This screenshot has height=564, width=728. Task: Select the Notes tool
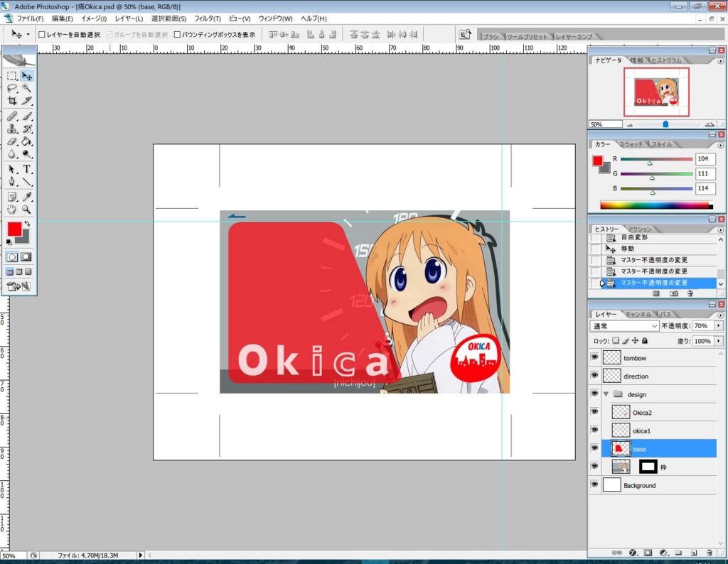(12, 197)
